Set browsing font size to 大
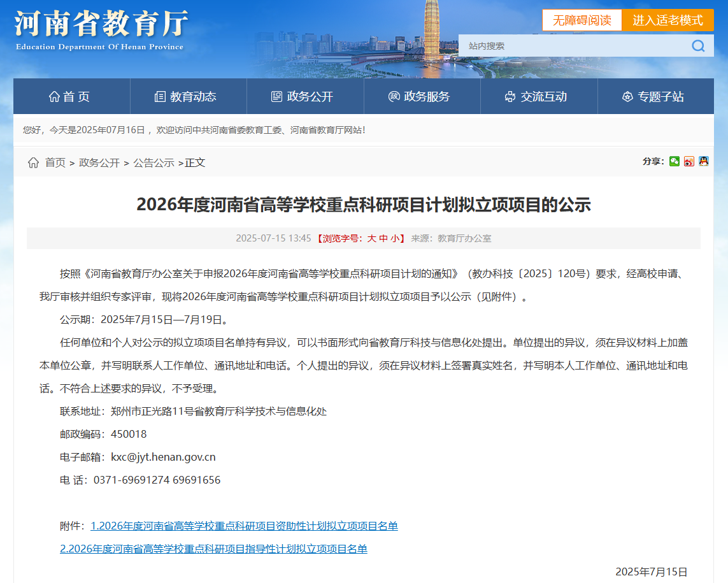This screenshot has width=728, height=583. pyautogui.click(x=371, y=238)
